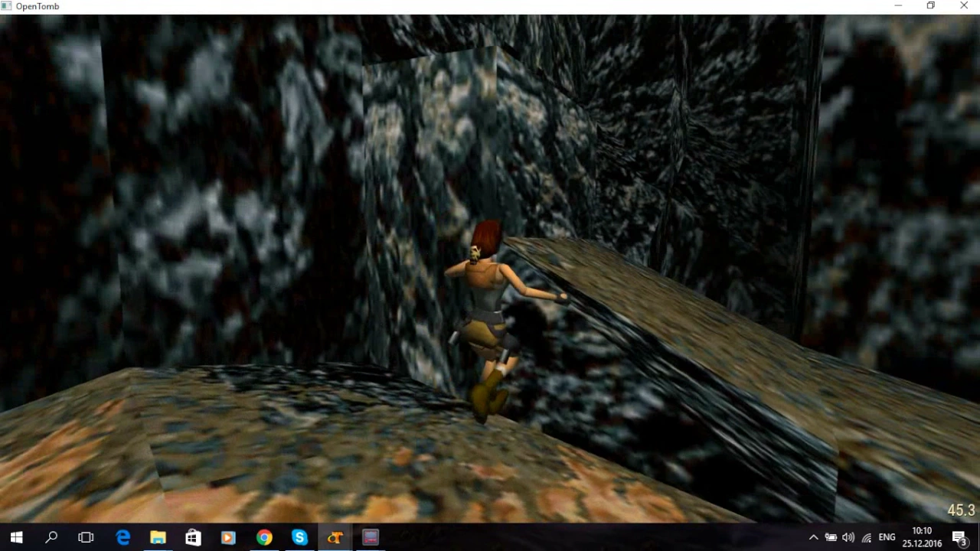
Task: Switch to the dark red taskbar app
Action: tap(371, 538)
